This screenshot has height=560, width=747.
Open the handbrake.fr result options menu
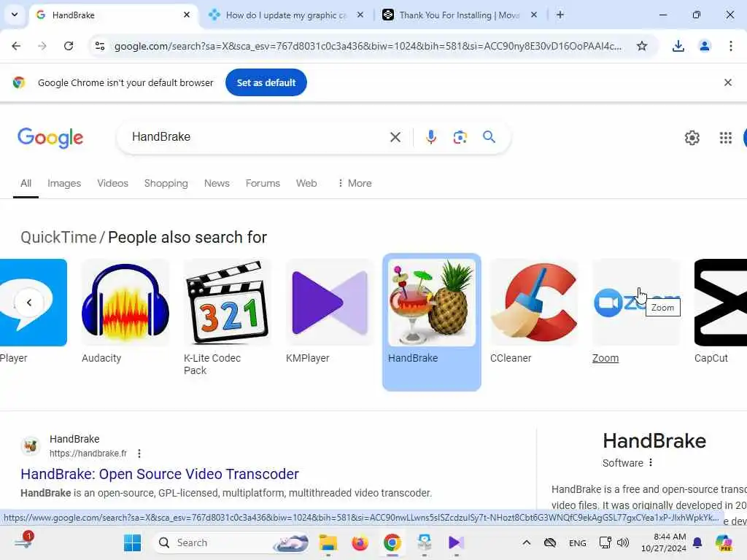(139, 454)
